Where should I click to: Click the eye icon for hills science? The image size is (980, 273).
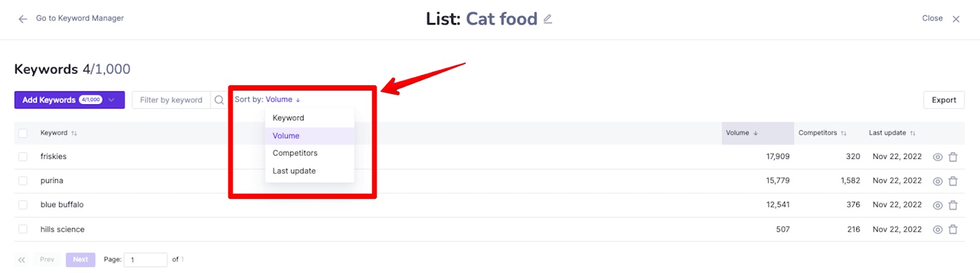coord(938,229)
